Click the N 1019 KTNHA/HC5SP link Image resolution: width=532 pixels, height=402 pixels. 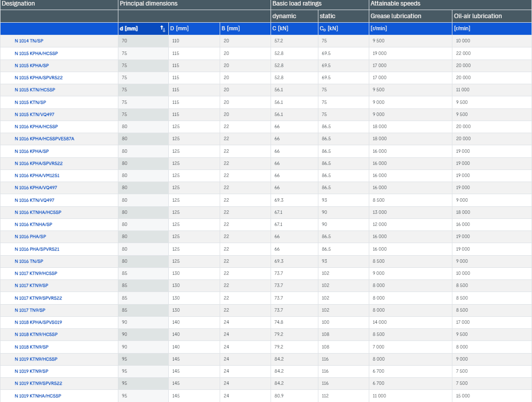click(x=38, y=396)
